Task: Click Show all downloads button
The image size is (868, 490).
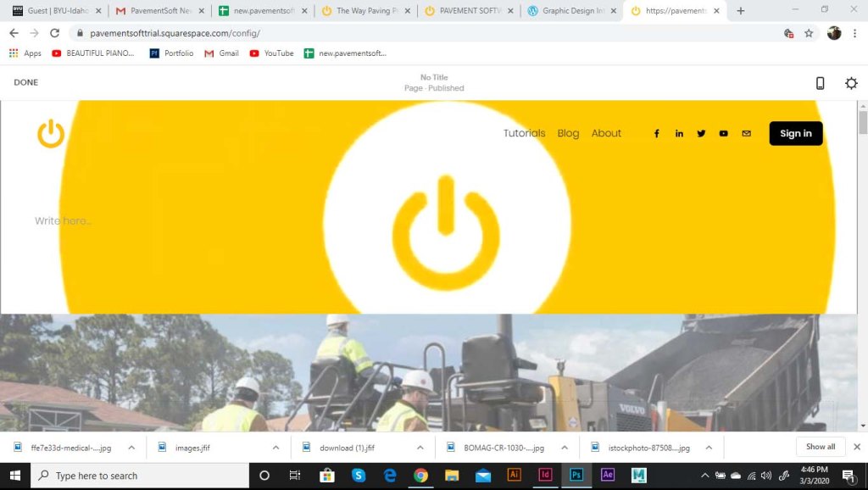Action: 820,447
